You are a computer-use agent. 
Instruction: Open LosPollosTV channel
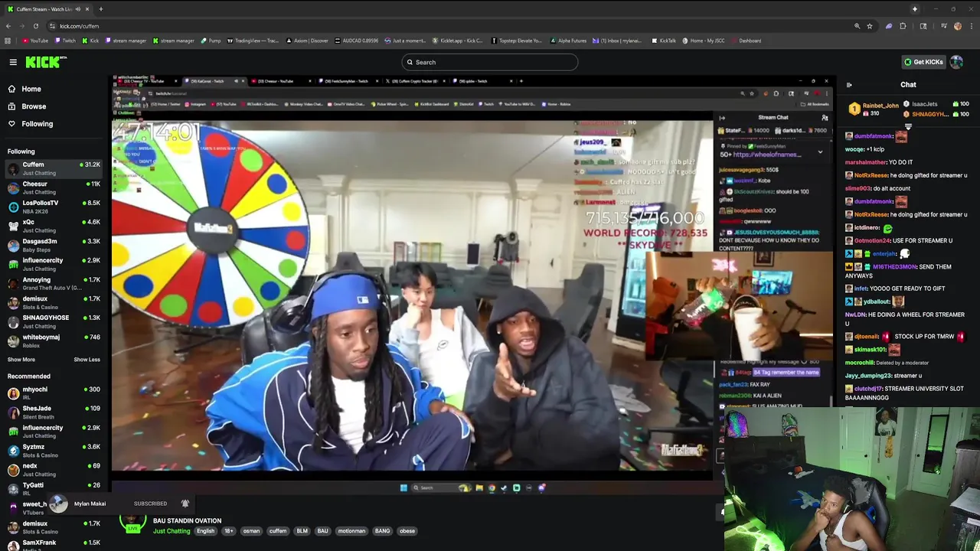click(x=54, y=207)
